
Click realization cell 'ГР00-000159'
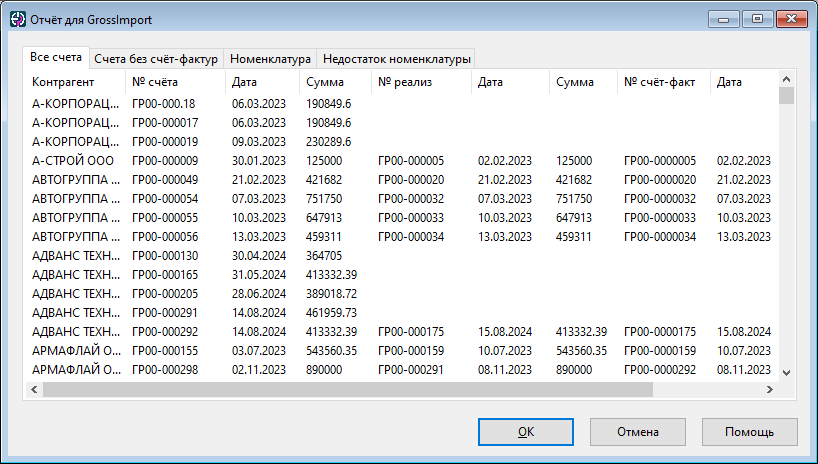411,351
